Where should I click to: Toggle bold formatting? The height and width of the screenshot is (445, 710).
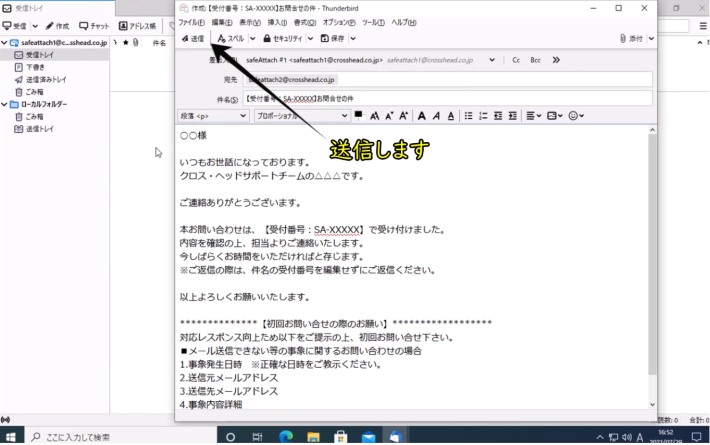pos(422,116)
